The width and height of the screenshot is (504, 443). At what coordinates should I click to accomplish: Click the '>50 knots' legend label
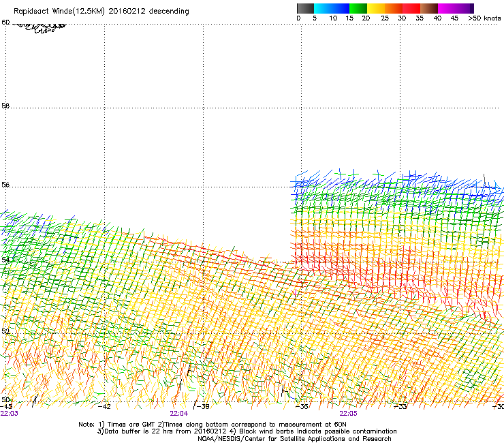(484, 18)
